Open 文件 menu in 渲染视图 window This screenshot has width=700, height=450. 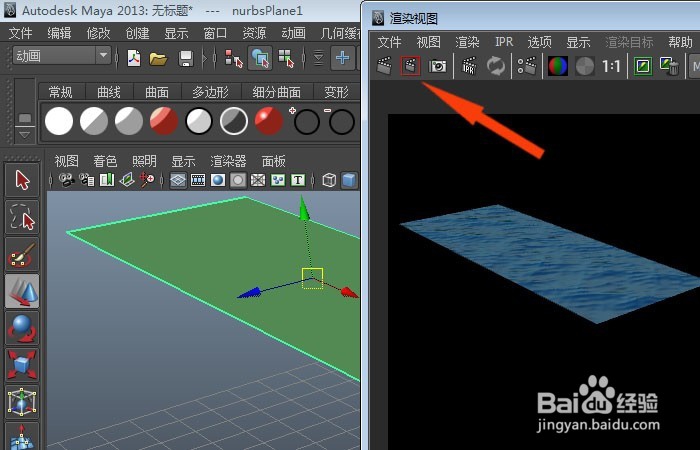(389, 42)
